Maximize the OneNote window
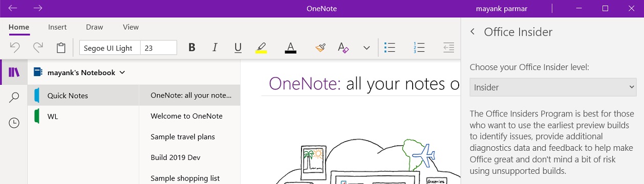Screen dimensions: 644x184 click(x=605, y=8)
